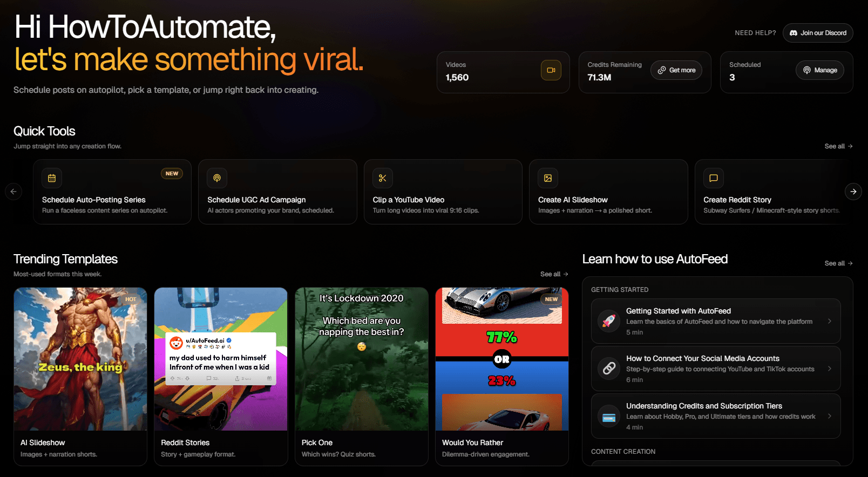Screen dimensions: 868x477
Task: Click the Reddit avatar in Reddit Stories thumbnail
Action: [x=177, y=343]
